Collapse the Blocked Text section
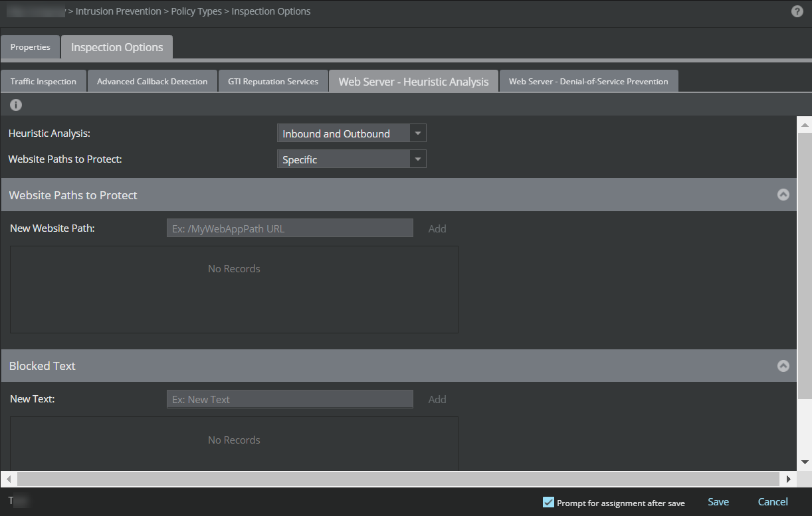The width and height of the screenshot is (812, 516). tap(783, 366)
